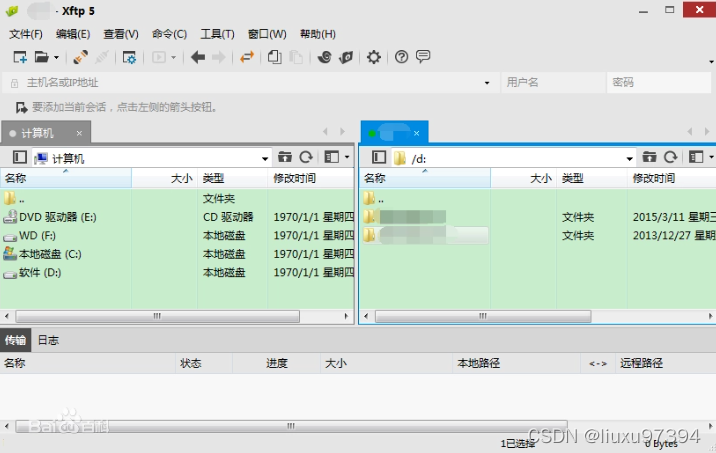The image size is (716, 453).
Task: Click the Open session folder icon
Action: [42, 57]
